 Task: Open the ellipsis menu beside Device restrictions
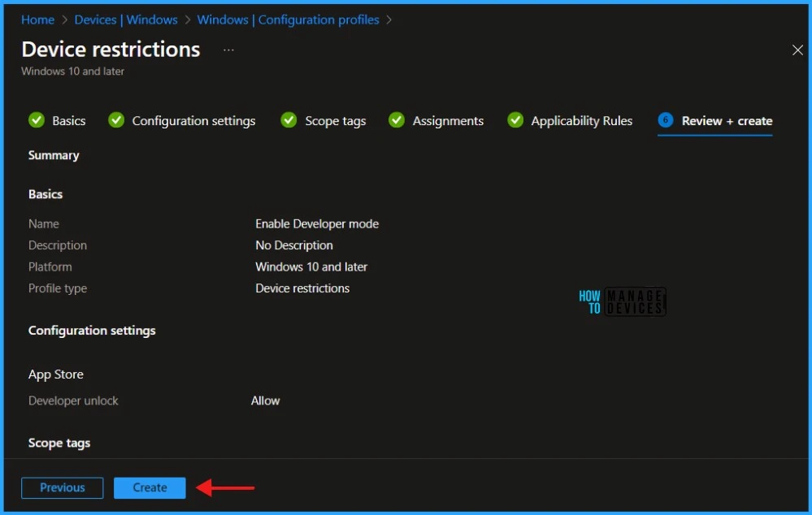click(228, 50)
